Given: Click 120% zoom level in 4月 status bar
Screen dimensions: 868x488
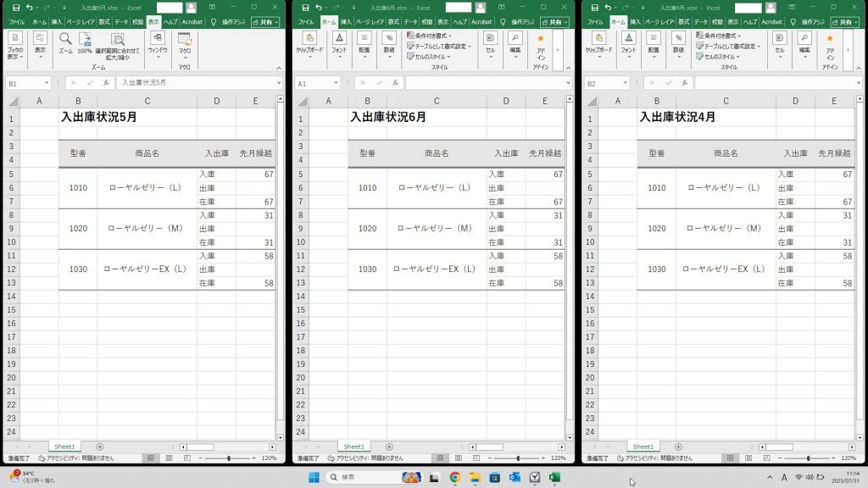Looking at the screenshot, I should (x=848, y=458).
